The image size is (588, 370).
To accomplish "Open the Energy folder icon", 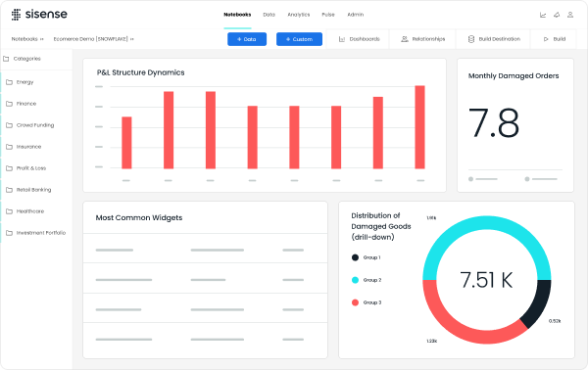I will 10,82.
